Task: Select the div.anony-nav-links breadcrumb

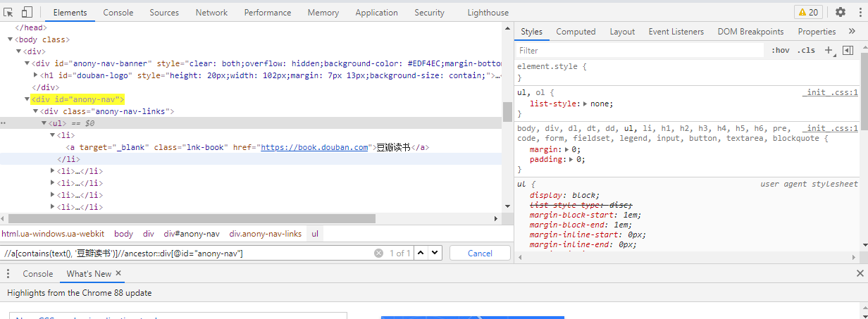Action: pyautogui.click(x=265, y=234)
